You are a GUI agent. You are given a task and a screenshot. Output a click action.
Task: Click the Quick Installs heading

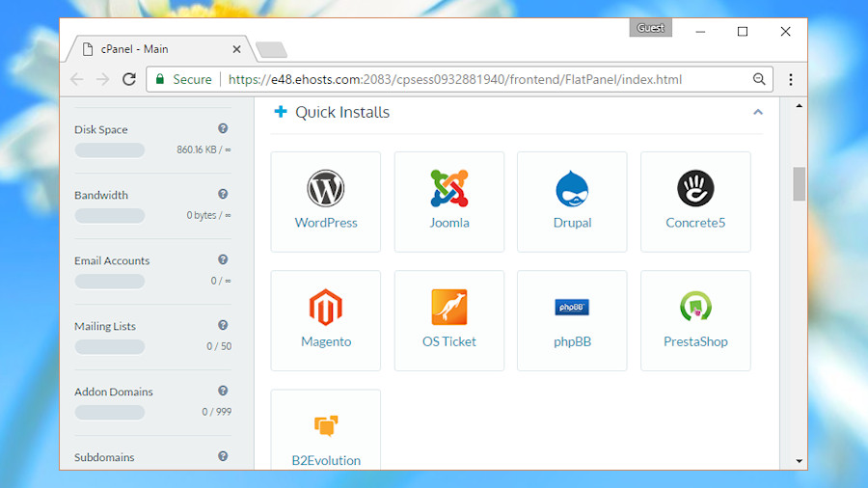click(x=342, y=112)
